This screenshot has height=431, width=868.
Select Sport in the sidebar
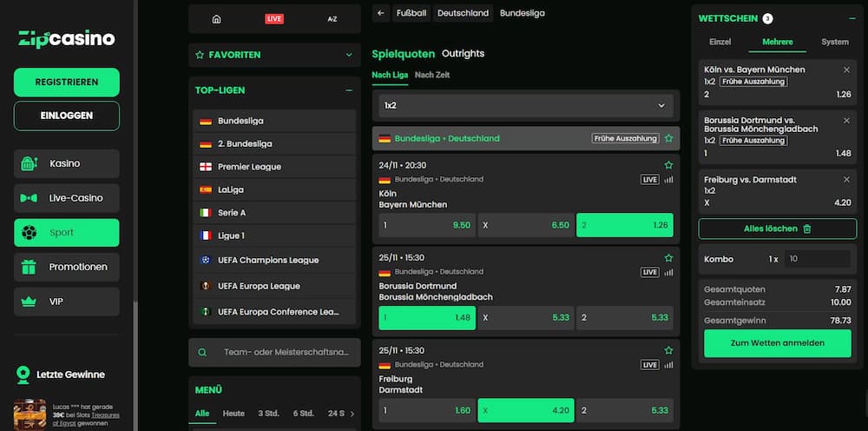67,233
